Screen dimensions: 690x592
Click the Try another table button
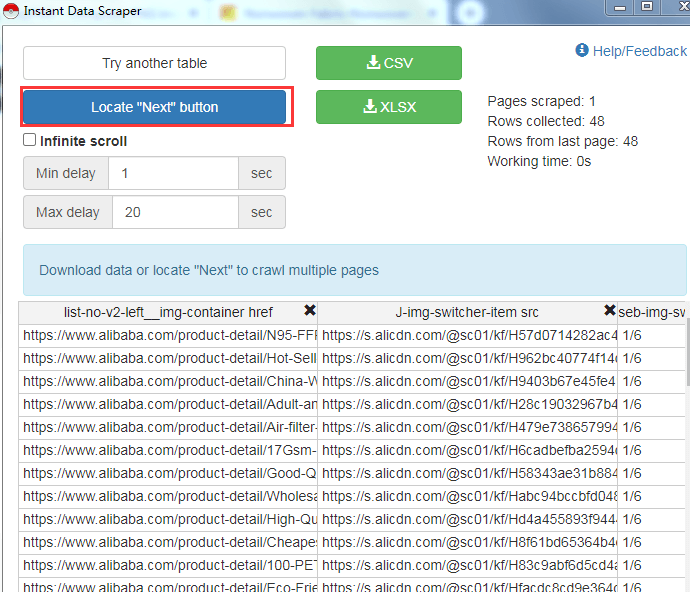[x=154, y=63]
